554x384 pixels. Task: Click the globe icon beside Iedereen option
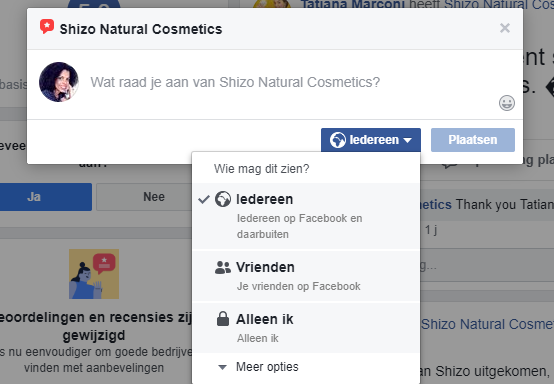click(x=223, y=199)
